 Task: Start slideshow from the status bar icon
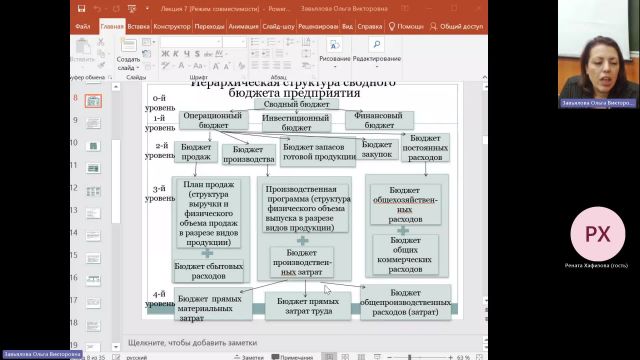coord(378,357)
